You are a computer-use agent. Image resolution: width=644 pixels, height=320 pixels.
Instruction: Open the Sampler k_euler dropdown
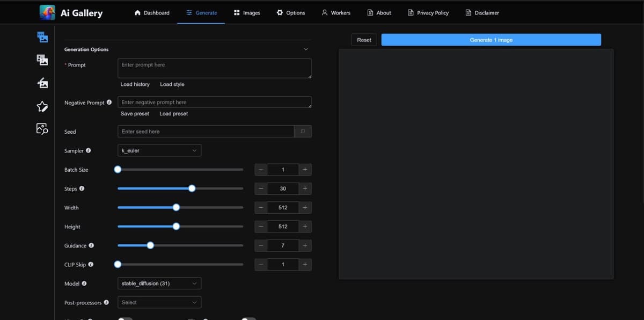[x=159, y=151]
